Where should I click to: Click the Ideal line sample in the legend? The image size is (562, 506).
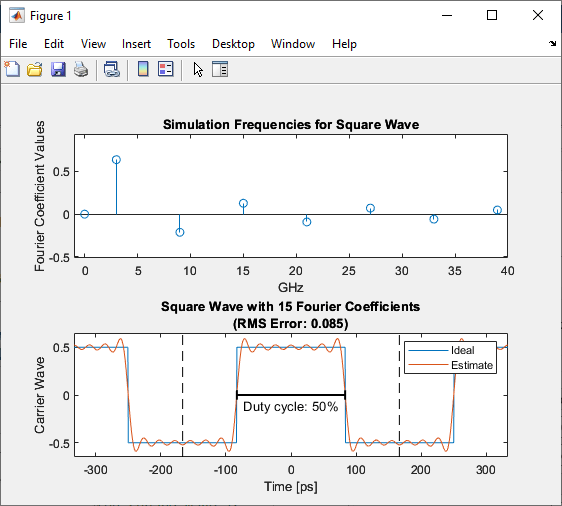click(x=428, y=350)
